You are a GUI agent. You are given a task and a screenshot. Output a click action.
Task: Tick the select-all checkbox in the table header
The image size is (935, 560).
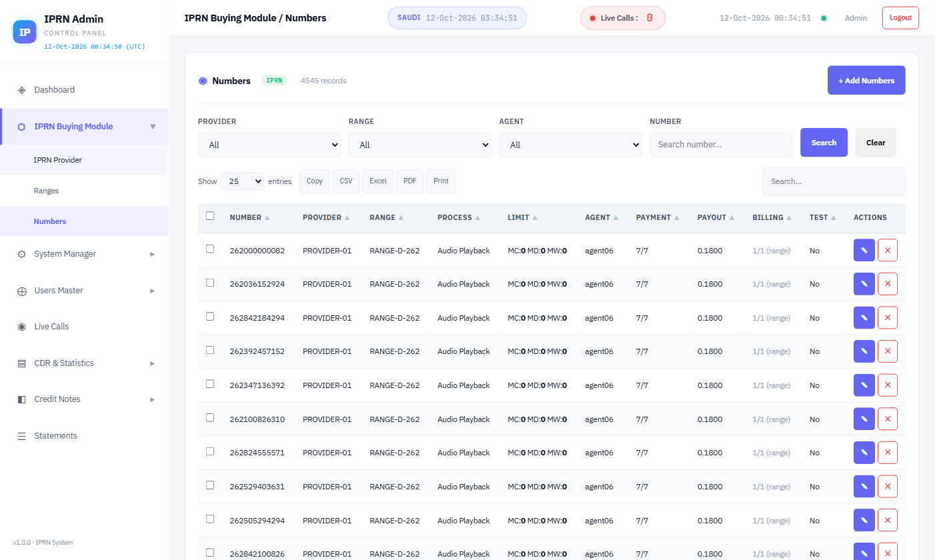(x=210, y=216)
